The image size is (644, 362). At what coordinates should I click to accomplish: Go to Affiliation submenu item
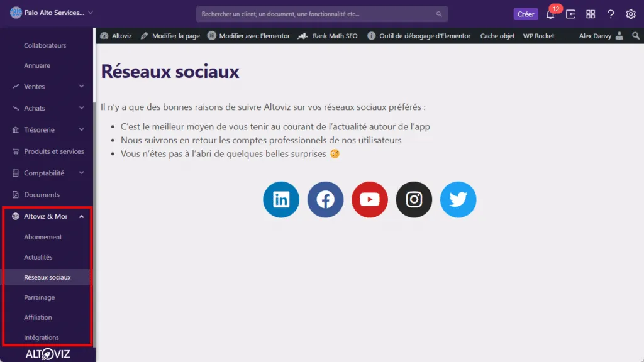(38, 317)
